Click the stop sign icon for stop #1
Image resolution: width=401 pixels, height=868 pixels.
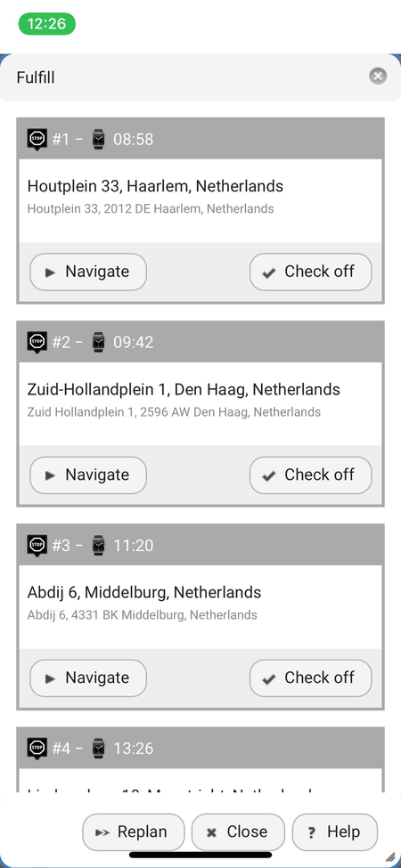click(x=37, y=140)
